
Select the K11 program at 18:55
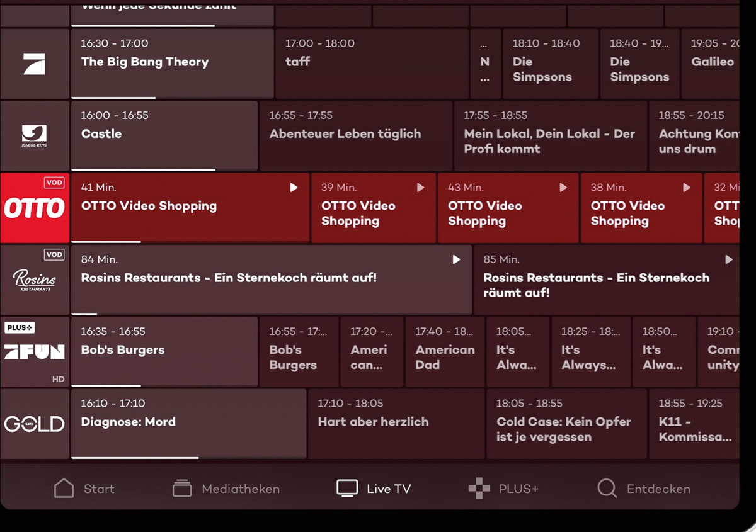click(694, 424)
